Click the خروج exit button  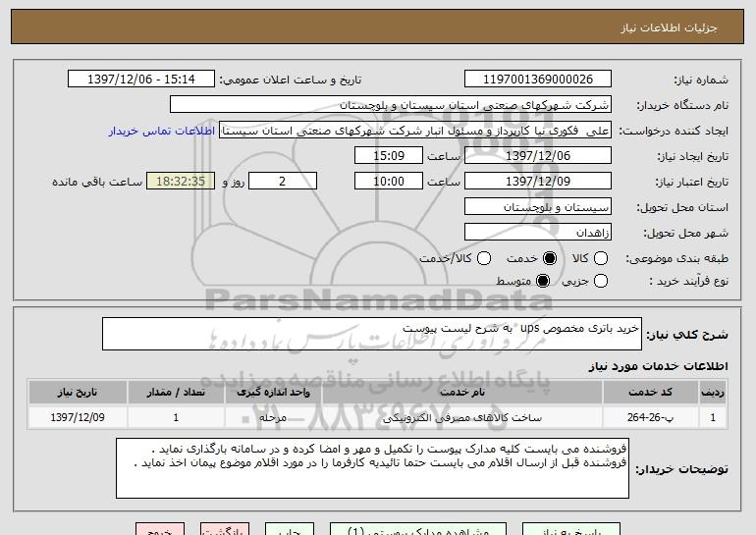coord(160,529)
